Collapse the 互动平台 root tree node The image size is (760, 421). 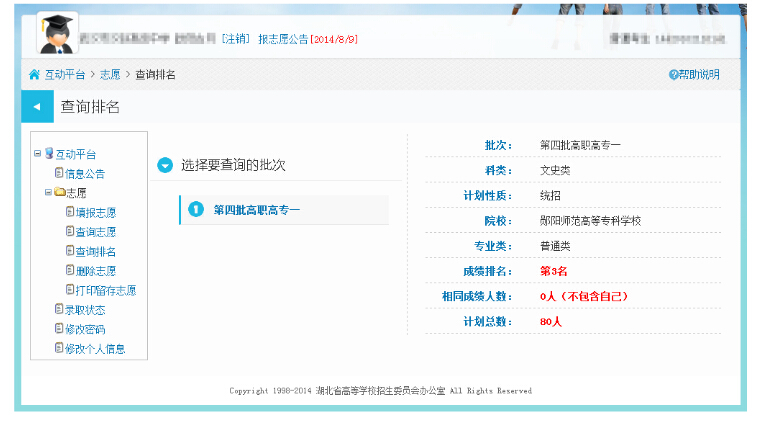pyautogui.click(x=38, y=154)
